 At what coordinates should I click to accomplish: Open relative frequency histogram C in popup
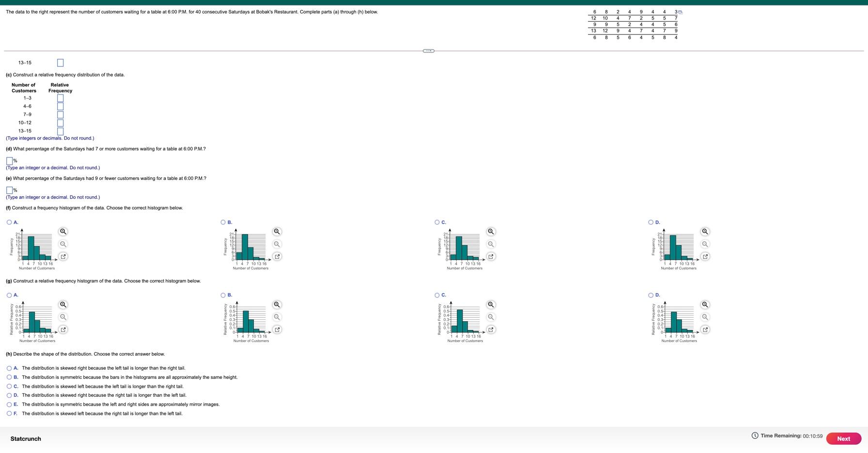coord(491,329)
